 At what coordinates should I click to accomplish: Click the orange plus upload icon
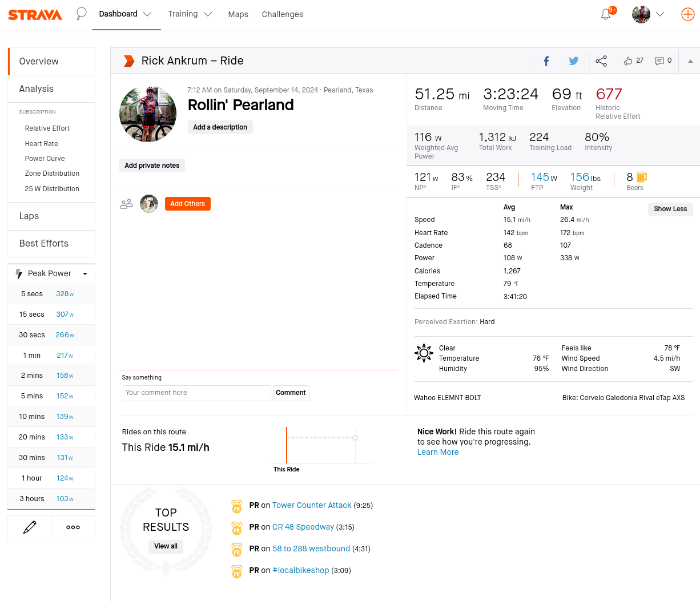pyautogui.click(x=687, y=14)
